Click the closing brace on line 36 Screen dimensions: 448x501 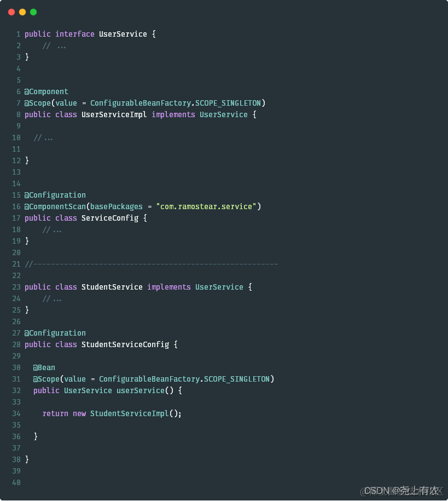pyautogui.click(x=36, y=437)
